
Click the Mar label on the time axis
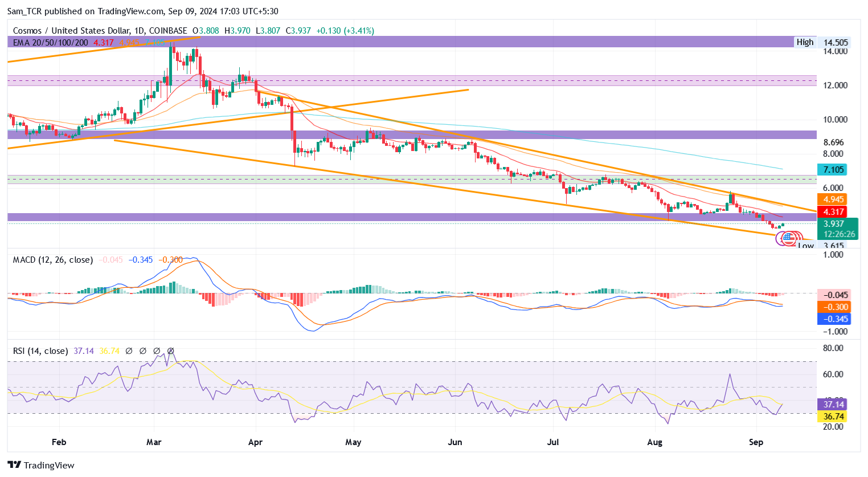[154, 442]
